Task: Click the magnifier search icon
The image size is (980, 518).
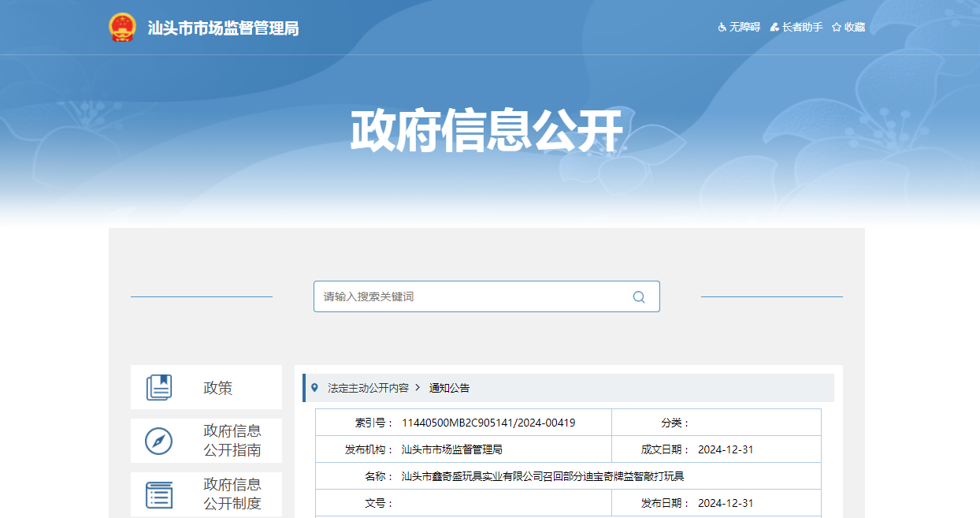Action: click(639, 297)
